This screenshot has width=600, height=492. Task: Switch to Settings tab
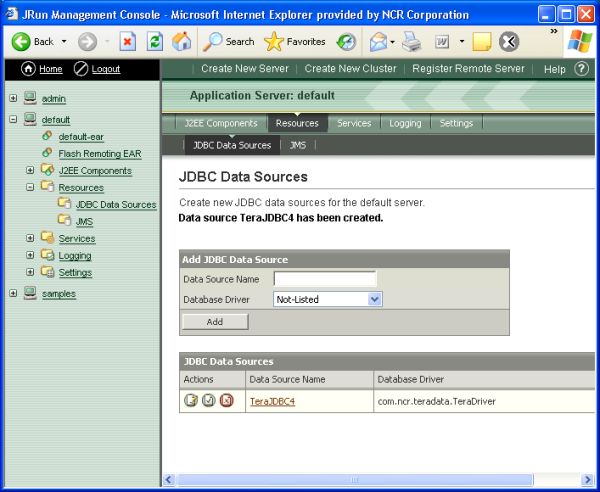click(x=456, y=123)
